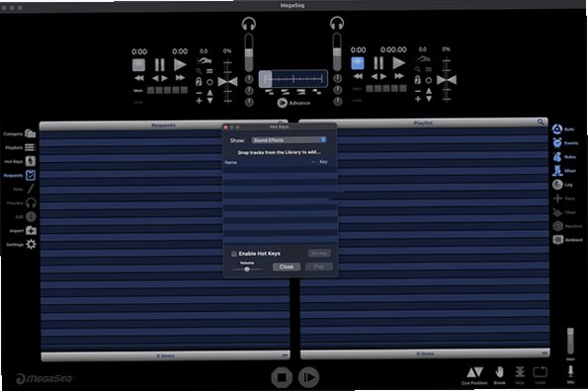This screenshot has width=588, height=391.
Task: Click the Break hand icon
Action: pos(499,372)
